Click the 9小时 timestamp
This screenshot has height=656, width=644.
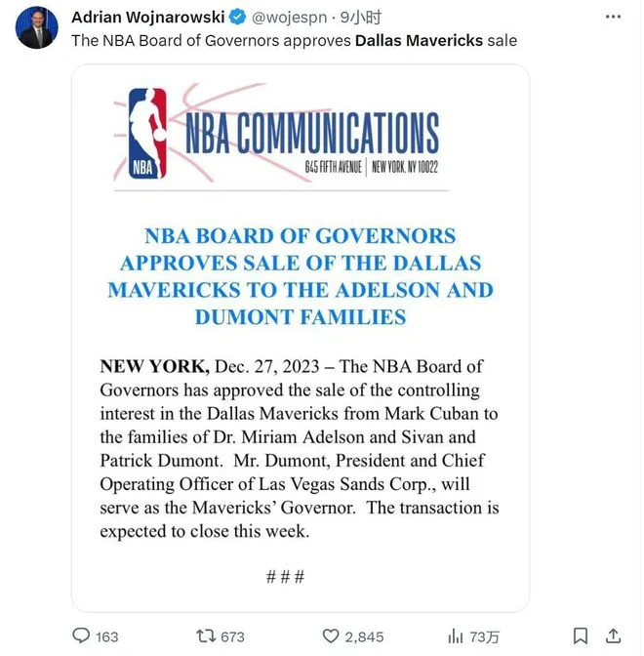point(360,18)
